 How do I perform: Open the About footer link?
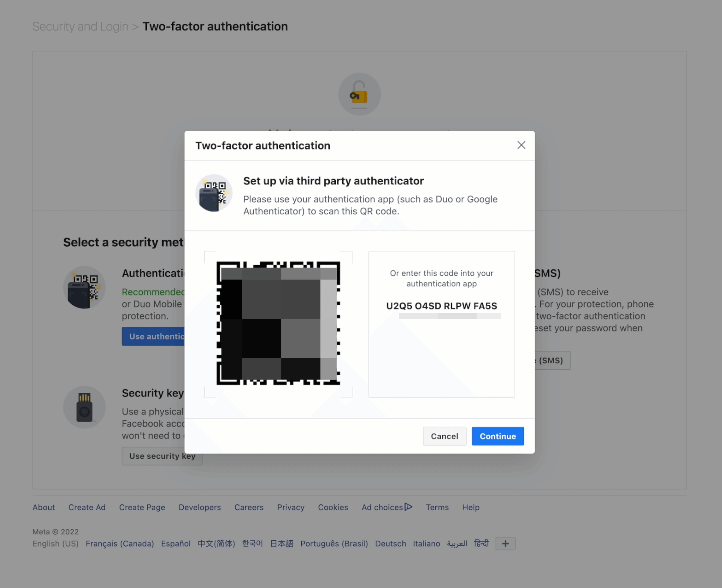click(x=44, y=507)
